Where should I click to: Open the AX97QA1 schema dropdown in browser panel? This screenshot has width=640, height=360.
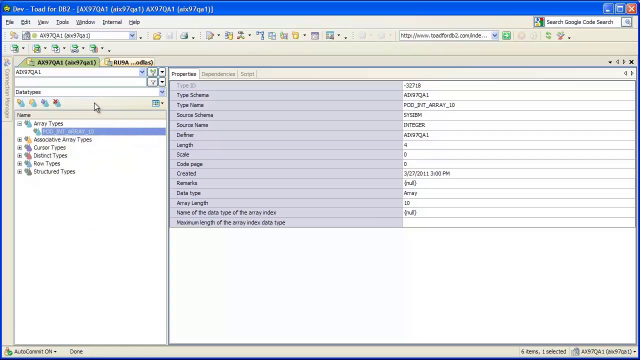[142, 72]
